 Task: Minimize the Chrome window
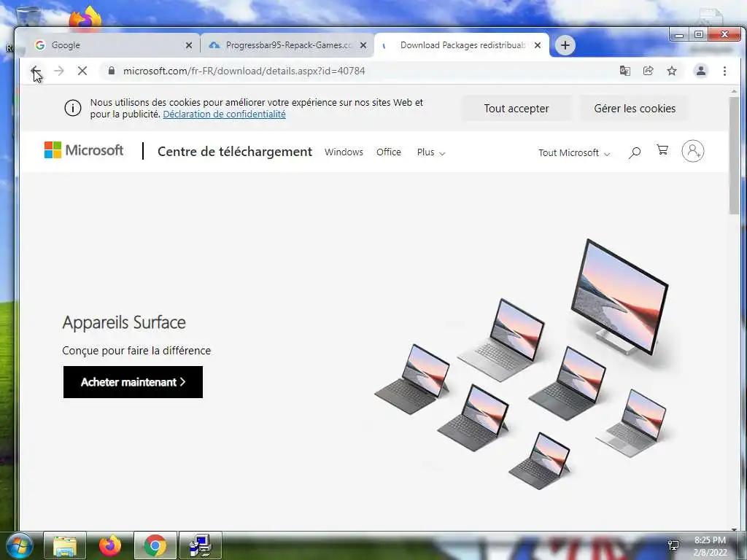pyautogui.click(x=679, y=34)
